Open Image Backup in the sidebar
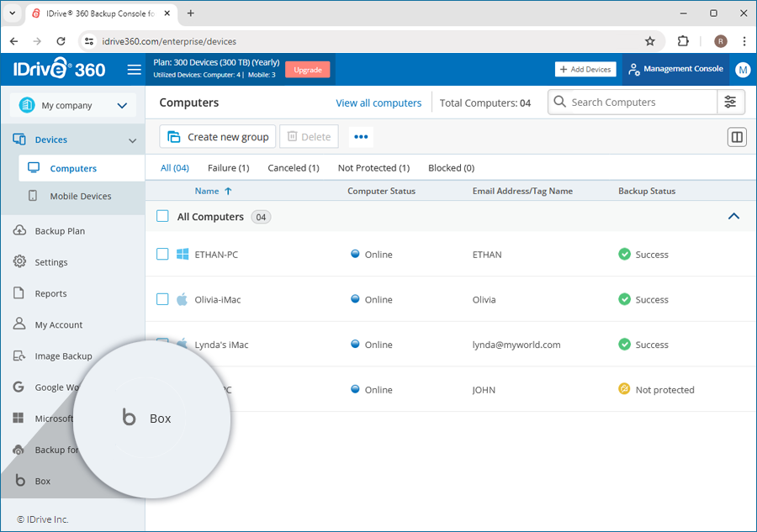This screenshot has height=532, width=757. pyautogui.click(x=63, y=356)
